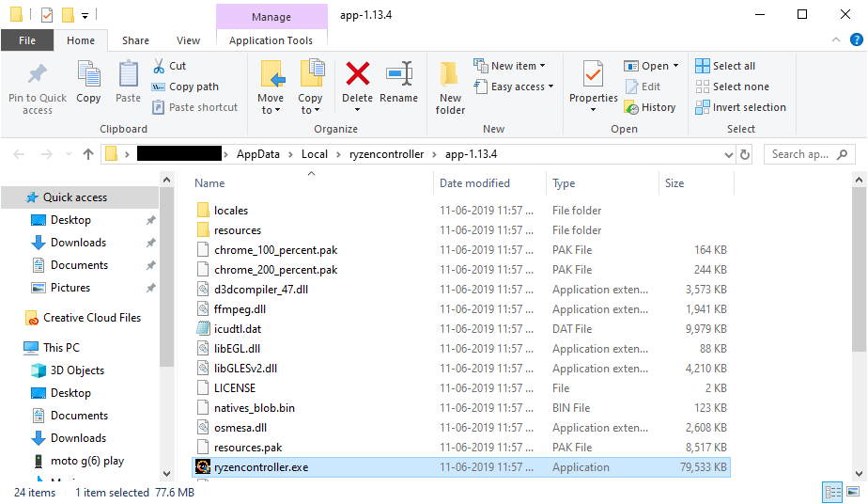Go up one folder level arrow

coord(88,154)
